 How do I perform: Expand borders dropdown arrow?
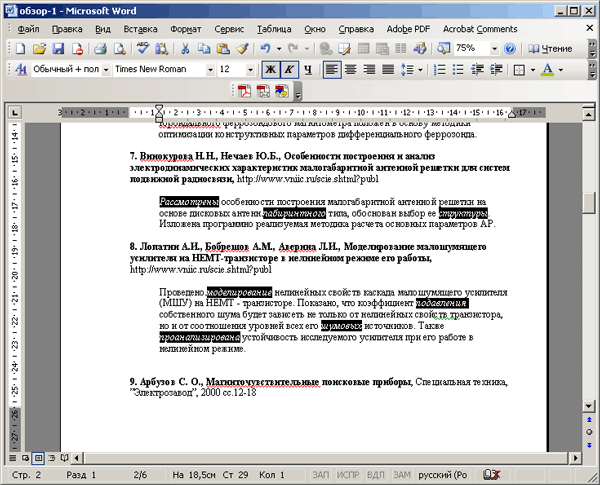point(533,70)
